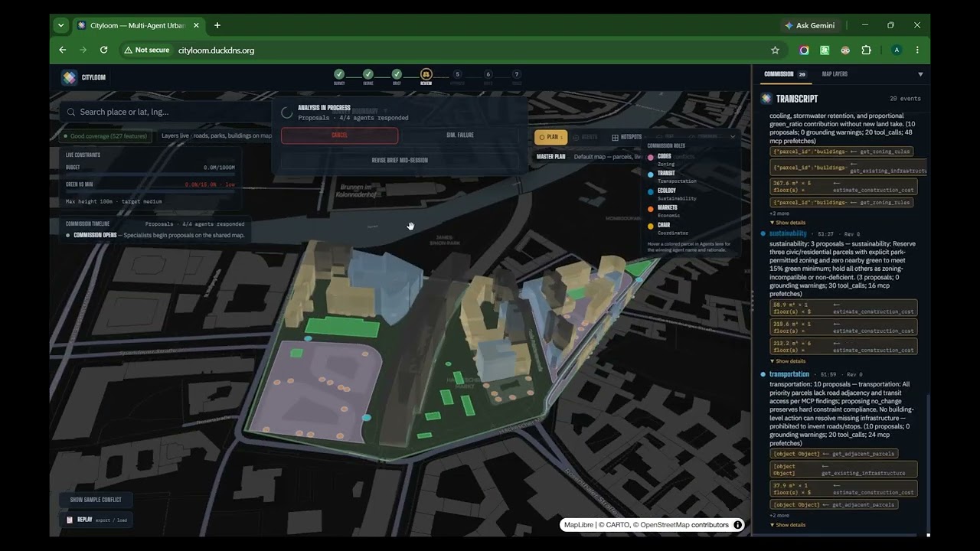The width and height of the screenshot is (980, 551).
Task: Expand Show details above the sustainability entry
Action: pyautogui.click(x=787, y=223)
